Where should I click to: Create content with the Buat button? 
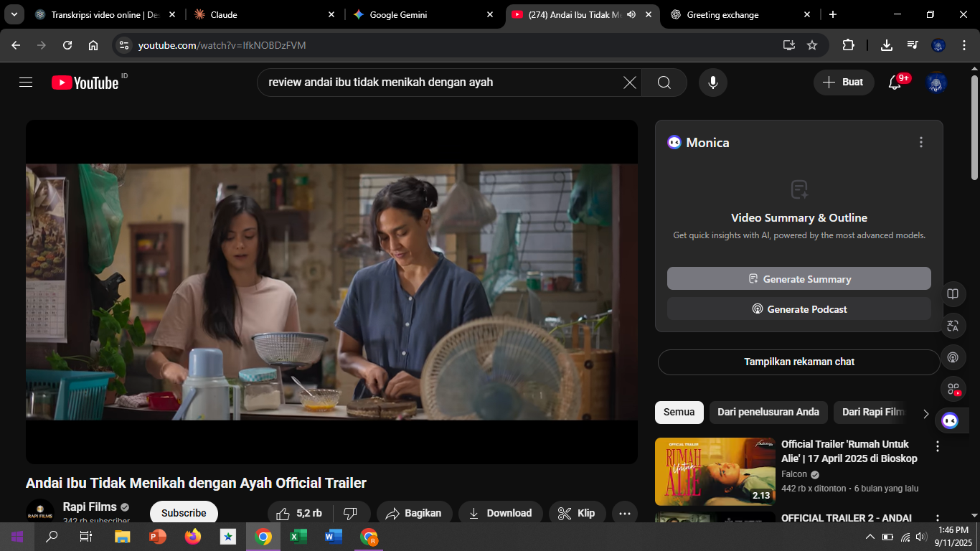[844, 83]
